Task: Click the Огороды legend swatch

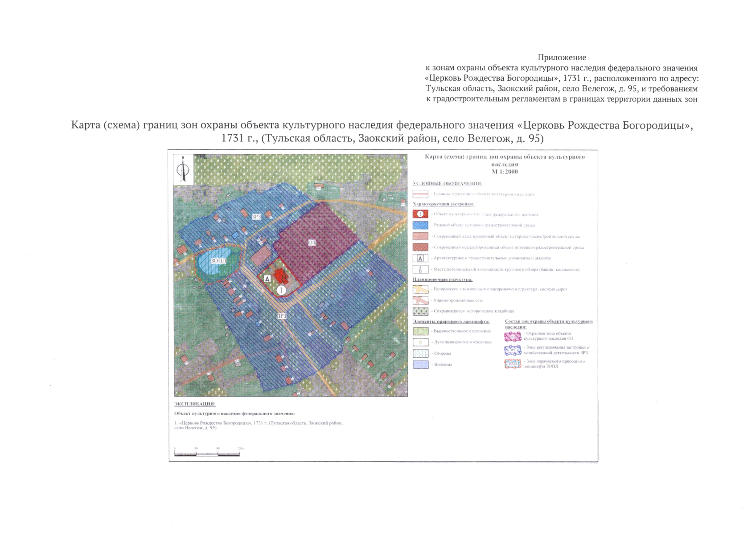Action: (420, 353)
